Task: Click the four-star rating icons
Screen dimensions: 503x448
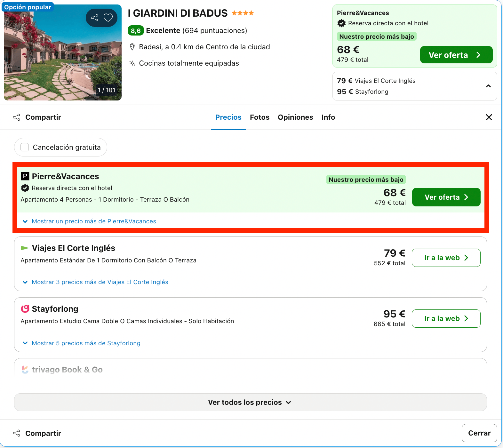Action: (243, 13)
